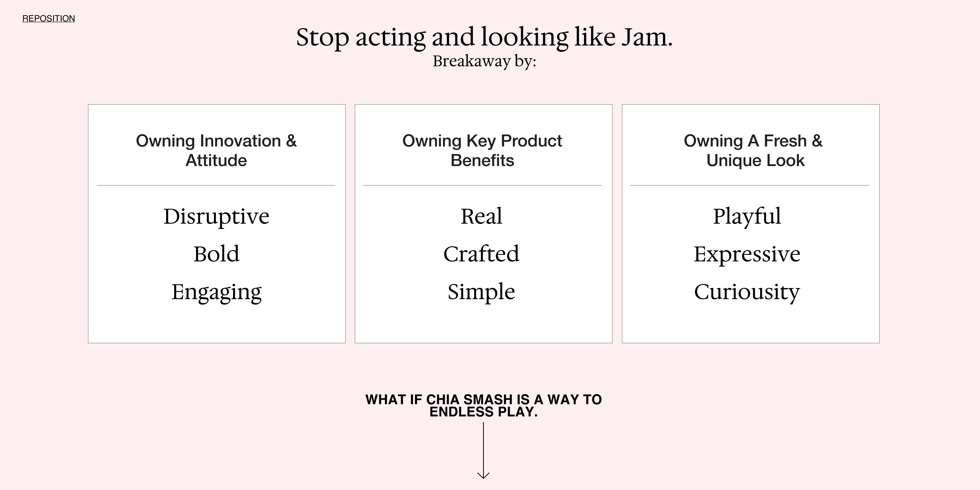This screenshot has height=490, width=980.
Task: Select the 'Stop acting and looking like Jam' headline
Action: coord(484,37)
